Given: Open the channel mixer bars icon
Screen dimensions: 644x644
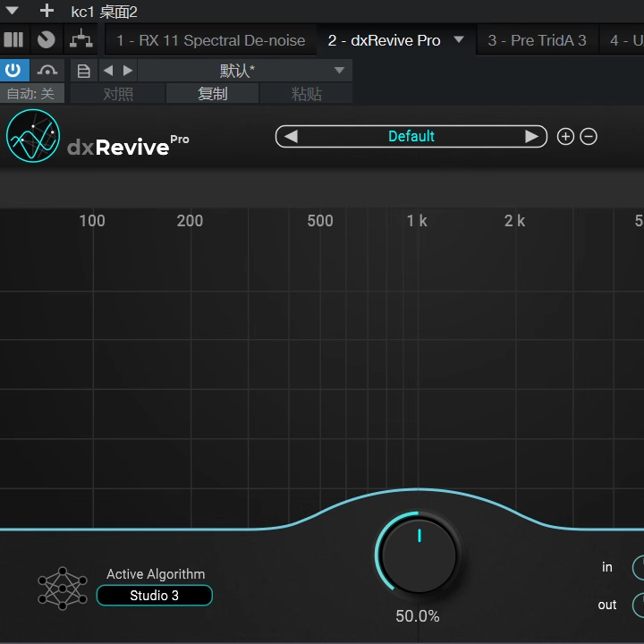Looking at the screenshot, I should point(13,40).
